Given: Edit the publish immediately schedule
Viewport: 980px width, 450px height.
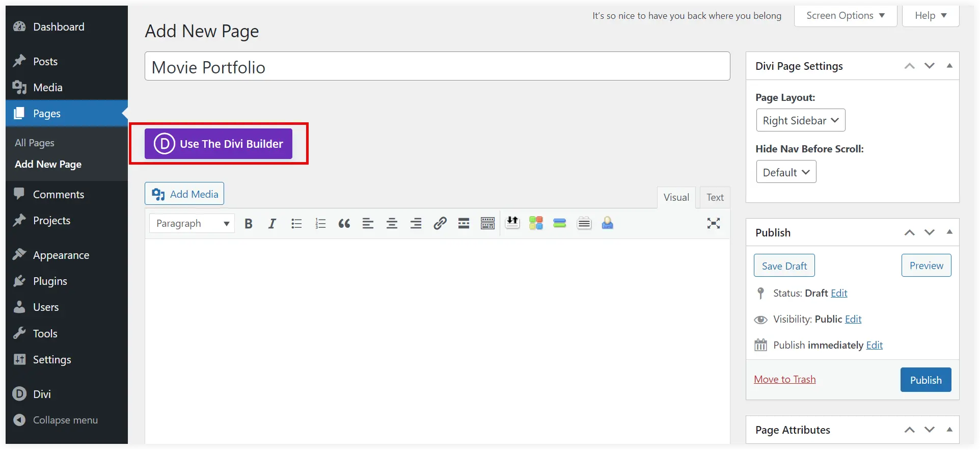Looking at the screenshot, I should point(875,346).
